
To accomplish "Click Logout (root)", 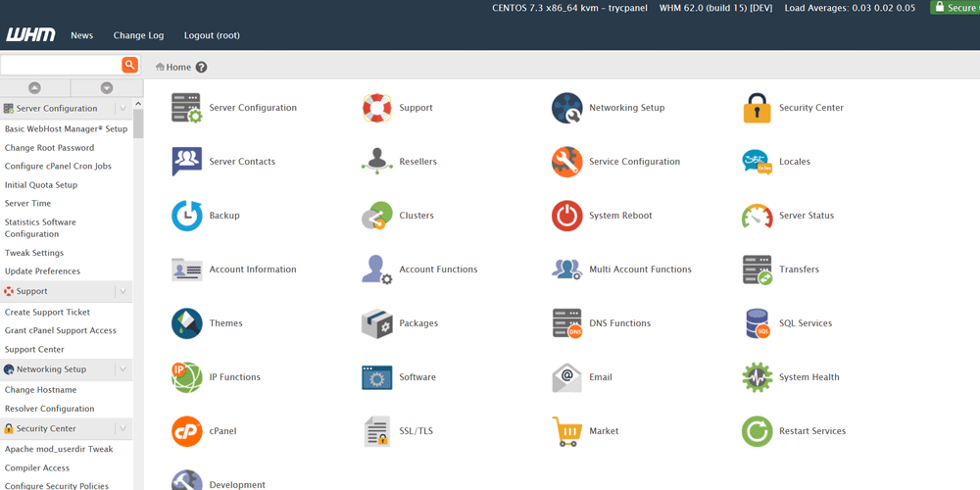I will [212, 35].
